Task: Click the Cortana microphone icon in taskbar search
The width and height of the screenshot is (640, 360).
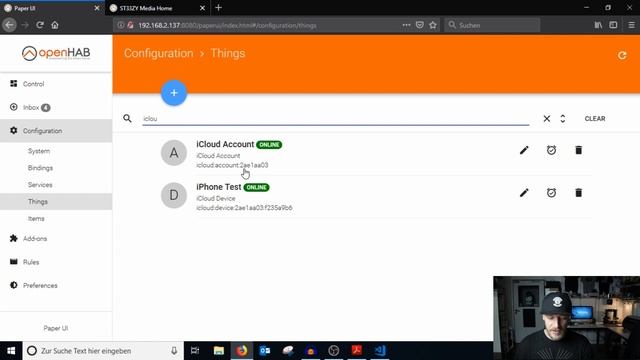Action: click(x=174, y=351)
